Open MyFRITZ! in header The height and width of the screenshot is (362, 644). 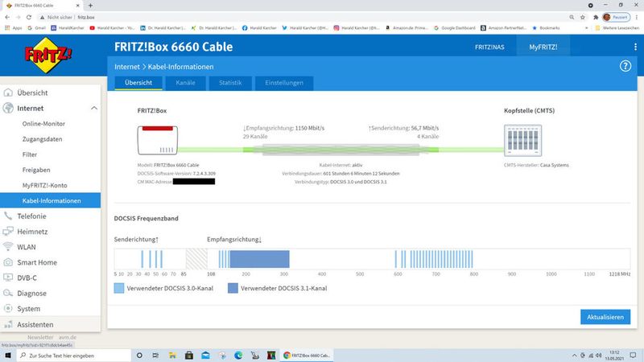click(543, 47)
